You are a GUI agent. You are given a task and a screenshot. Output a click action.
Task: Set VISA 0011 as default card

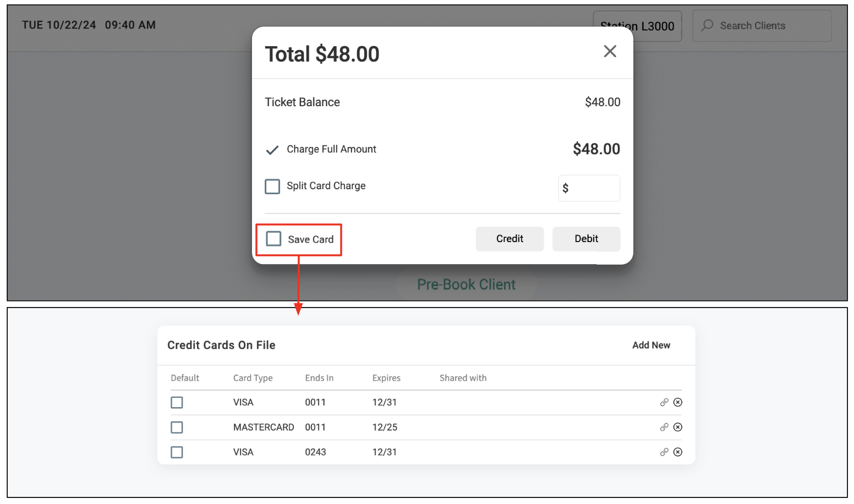pos(177,402)
